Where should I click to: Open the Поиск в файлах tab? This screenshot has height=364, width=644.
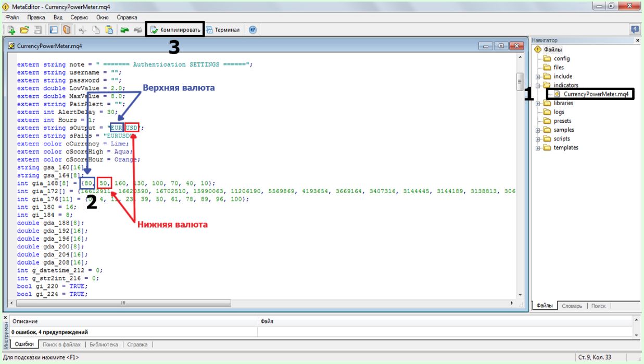61,344
